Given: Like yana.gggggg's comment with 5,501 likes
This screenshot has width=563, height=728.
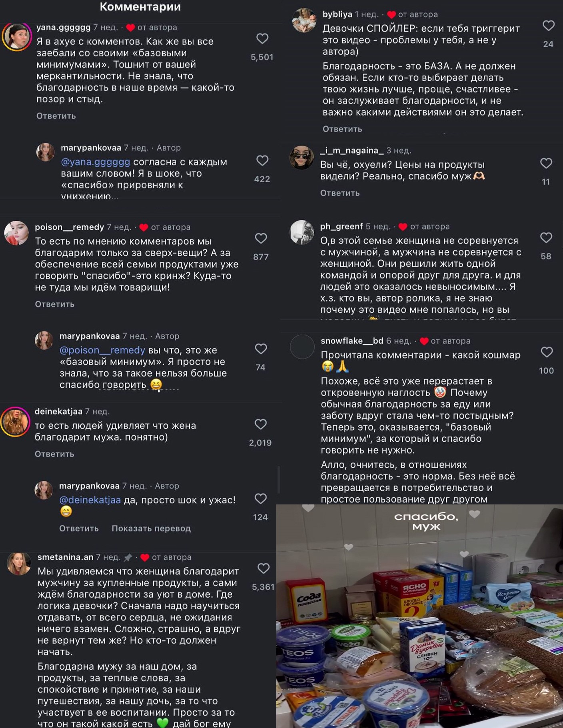Looking at the screenshot, I should [262, 39].
